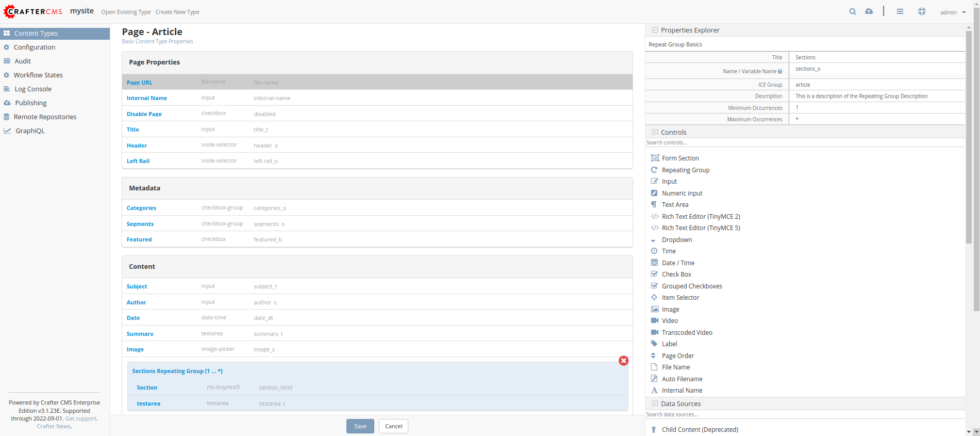980x436 pixels.
Task: Click the Variable Name help question icon
Action: 780,72
